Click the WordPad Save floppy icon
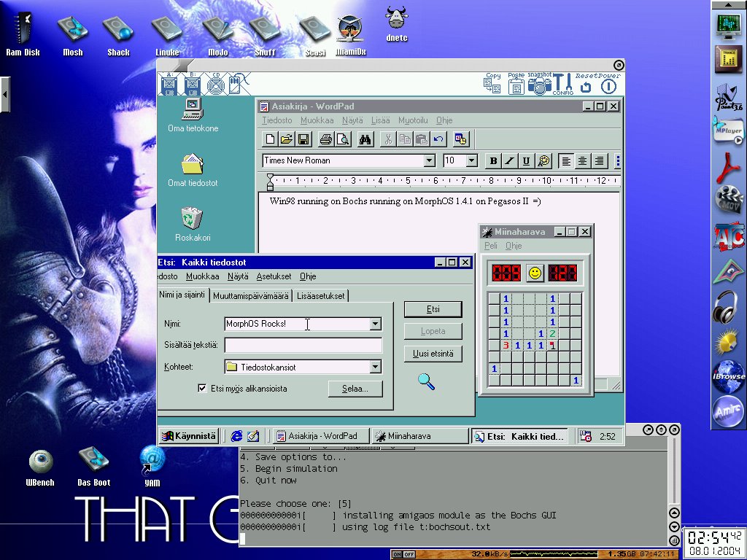The image size is (747, 560). click(x=303, y=139)
